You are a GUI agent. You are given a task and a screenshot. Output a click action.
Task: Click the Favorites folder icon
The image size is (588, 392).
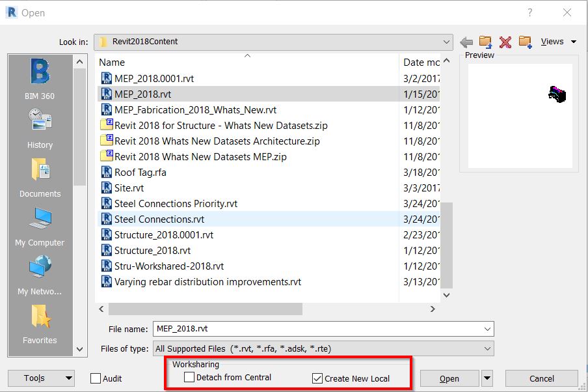point(40,322)
